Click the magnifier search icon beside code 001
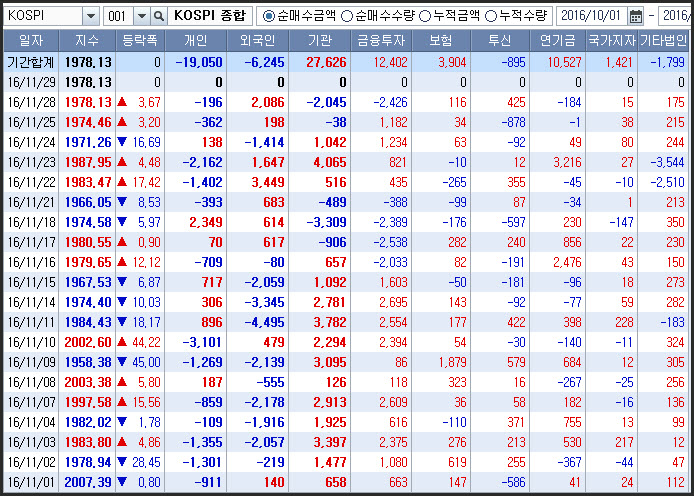 (x=158, y=16)
